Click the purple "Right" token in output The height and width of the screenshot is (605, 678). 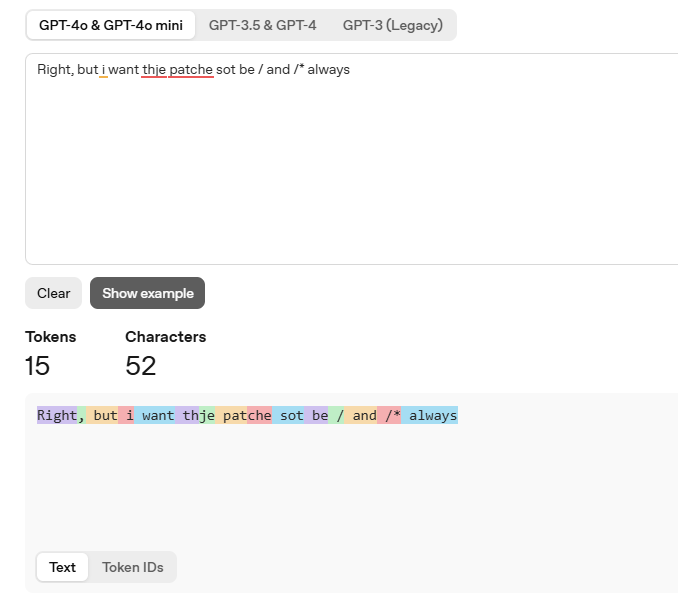point(57,415)
